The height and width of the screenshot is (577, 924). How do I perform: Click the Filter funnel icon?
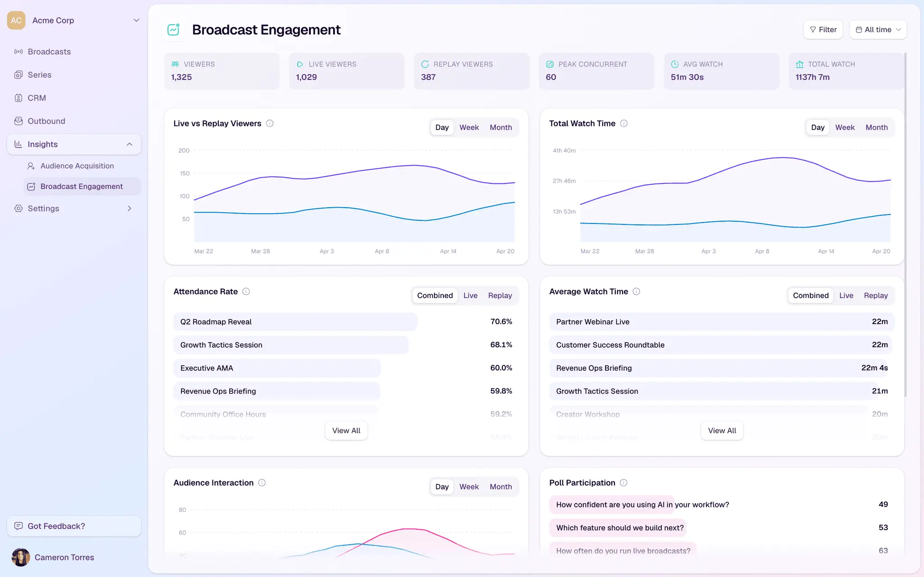[x=813, y=30]
